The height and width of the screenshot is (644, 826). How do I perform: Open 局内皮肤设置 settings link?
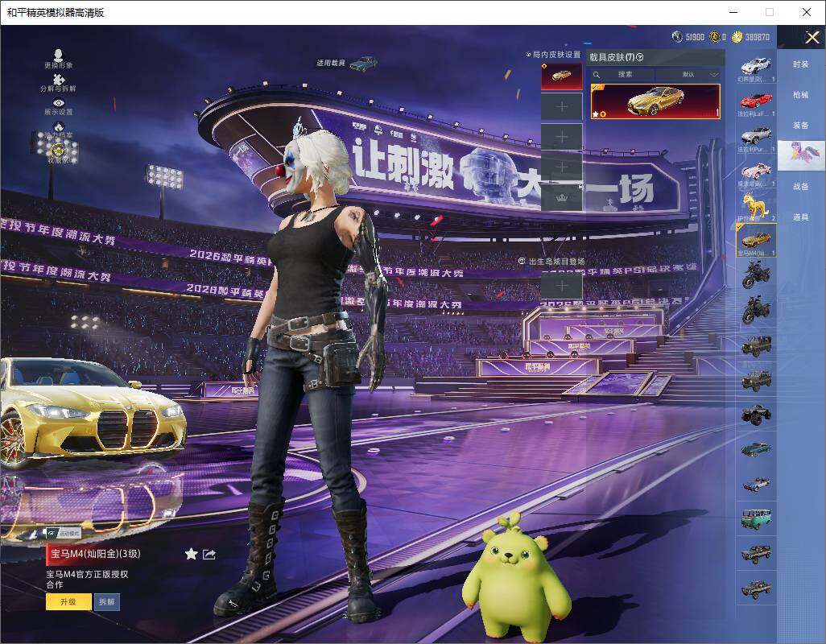(x=553, y=54)
